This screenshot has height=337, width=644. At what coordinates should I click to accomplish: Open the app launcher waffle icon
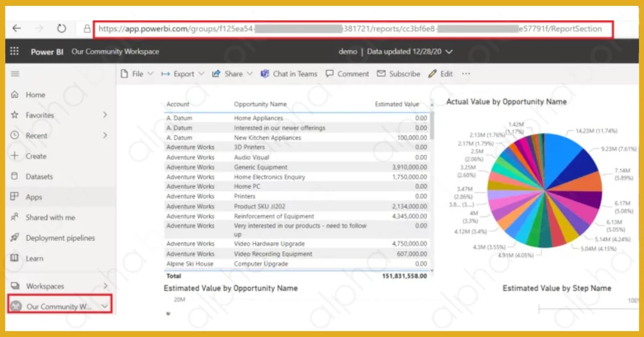tap(14, 52)
